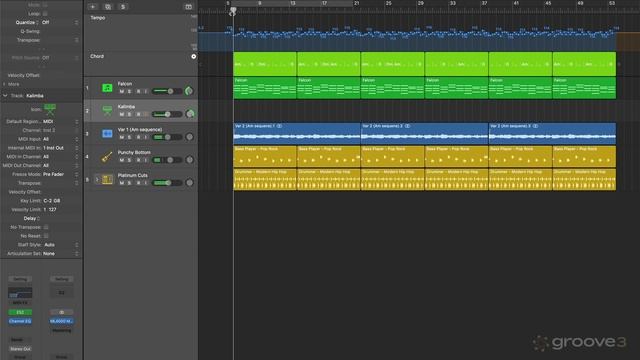This screenshot has height=360, width=640.
Task: Adjust the Platinum Cuts pan knob
Action: tap(189, 182)
